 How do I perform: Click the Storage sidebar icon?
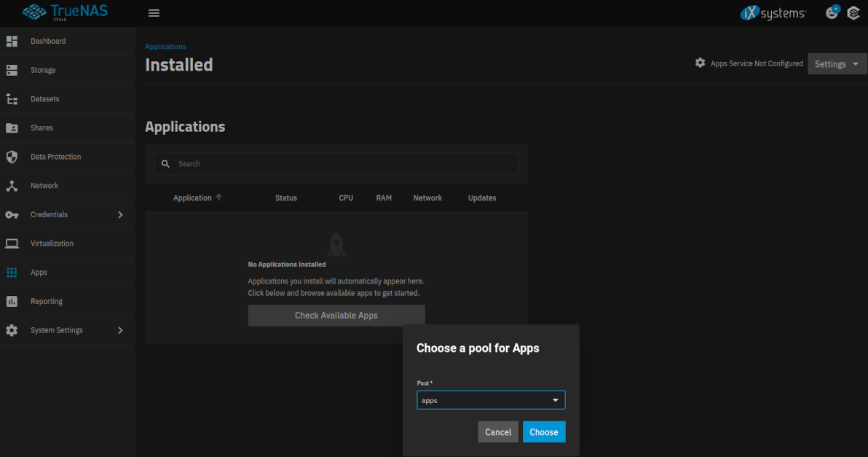tap(12, 71)
